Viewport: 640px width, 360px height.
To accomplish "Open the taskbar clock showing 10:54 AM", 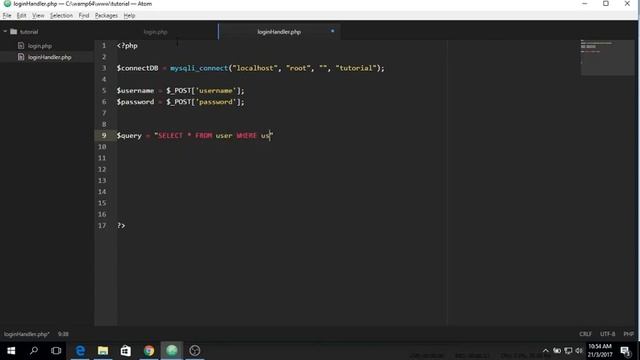I will [x=600, y=351].
